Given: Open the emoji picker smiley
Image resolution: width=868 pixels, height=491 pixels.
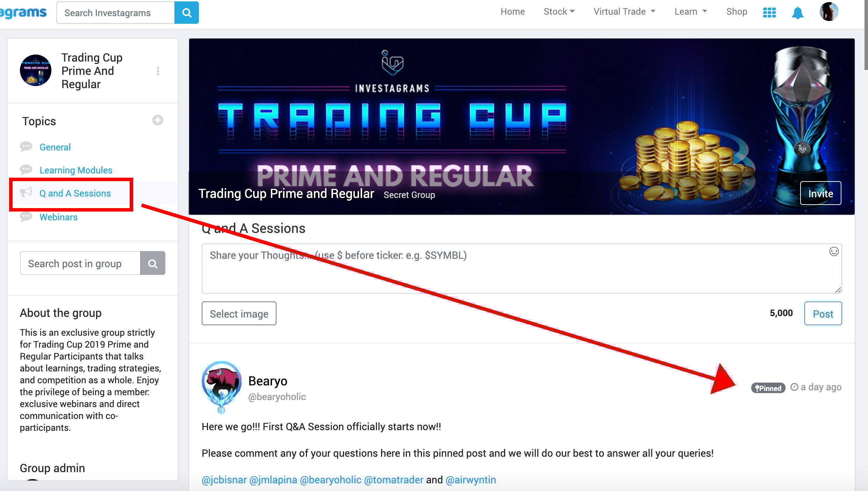Looking at the screenshot, I should (834, 251).
